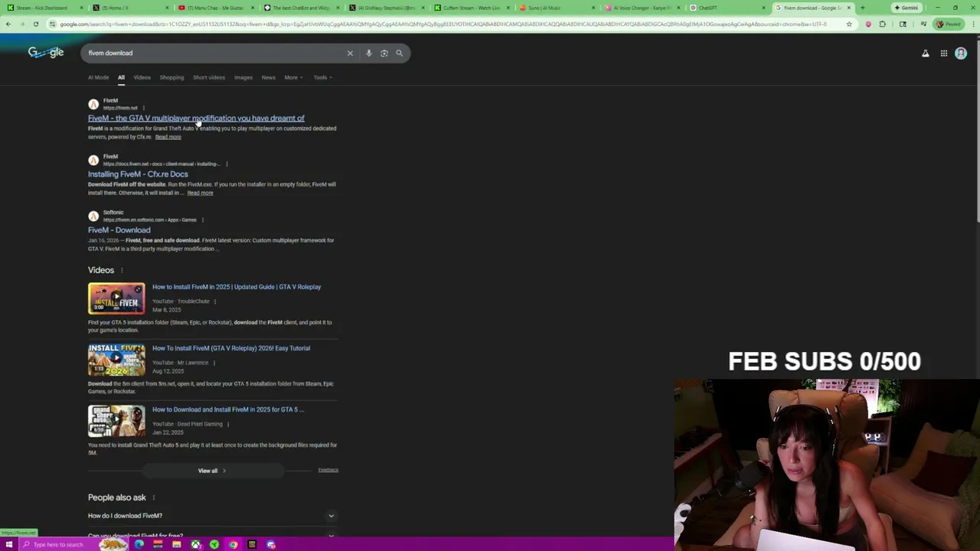
Task: Open Search Labs flask icon
Action: pyautogui.click(x=926, y=53)
